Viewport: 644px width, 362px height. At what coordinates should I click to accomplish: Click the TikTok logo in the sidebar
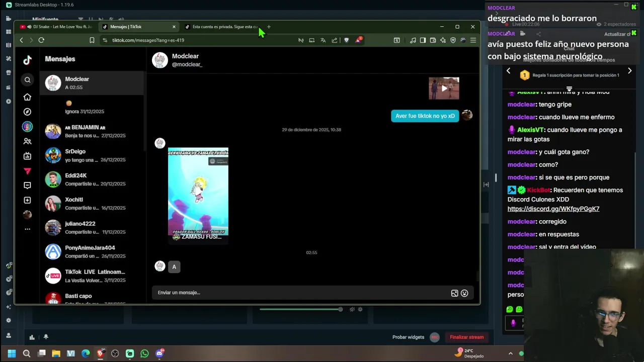coord(28,60)
